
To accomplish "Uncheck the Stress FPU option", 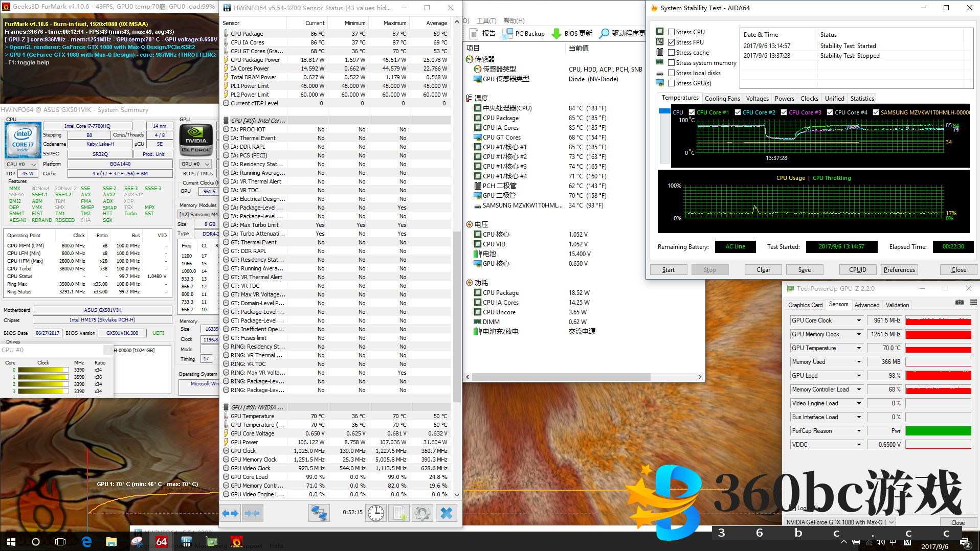I will pos(671,42).
